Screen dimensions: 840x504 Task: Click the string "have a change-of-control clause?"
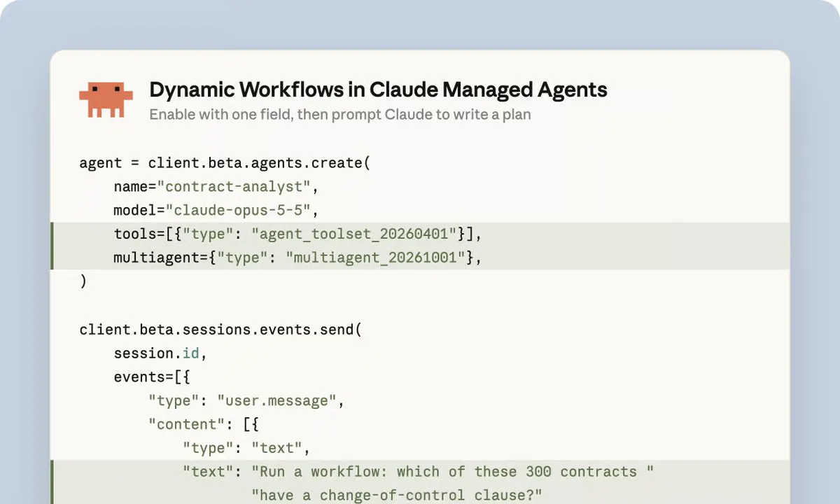tap(397, 496)
